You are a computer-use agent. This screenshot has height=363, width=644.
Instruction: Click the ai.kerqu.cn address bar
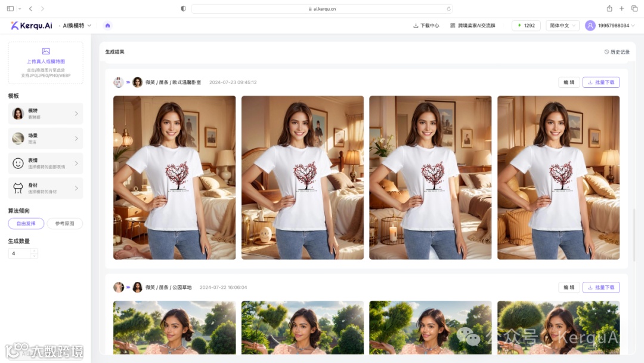322,8
